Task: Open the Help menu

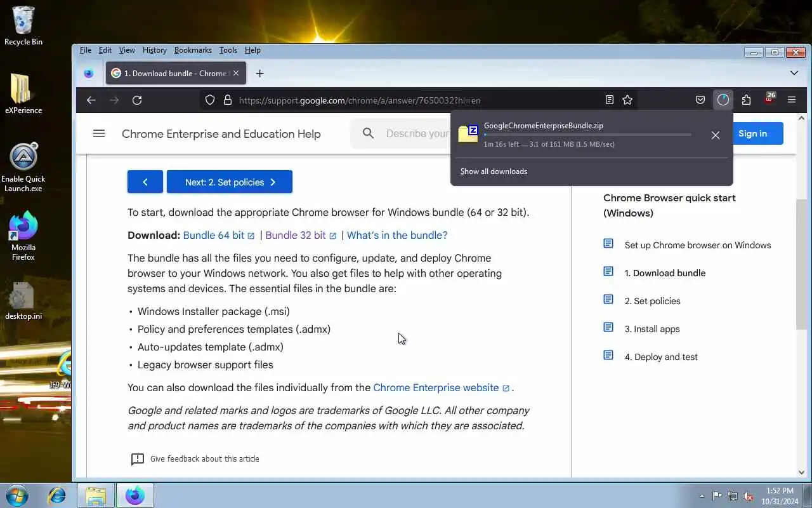Action: [252, 50]
